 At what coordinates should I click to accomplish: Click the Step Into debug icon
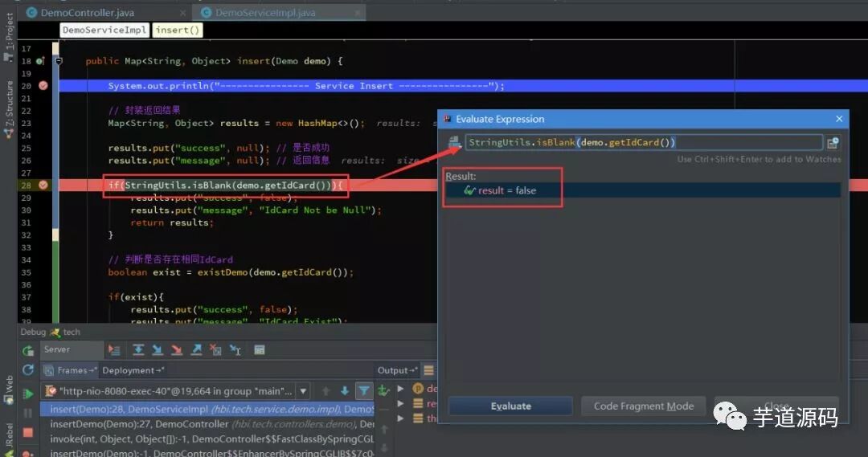158,349
